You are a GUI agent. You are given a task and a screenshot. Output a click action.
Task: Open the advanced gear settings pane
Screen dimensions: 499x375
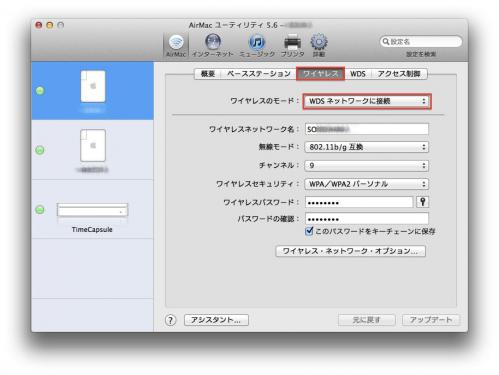point(319,45)
